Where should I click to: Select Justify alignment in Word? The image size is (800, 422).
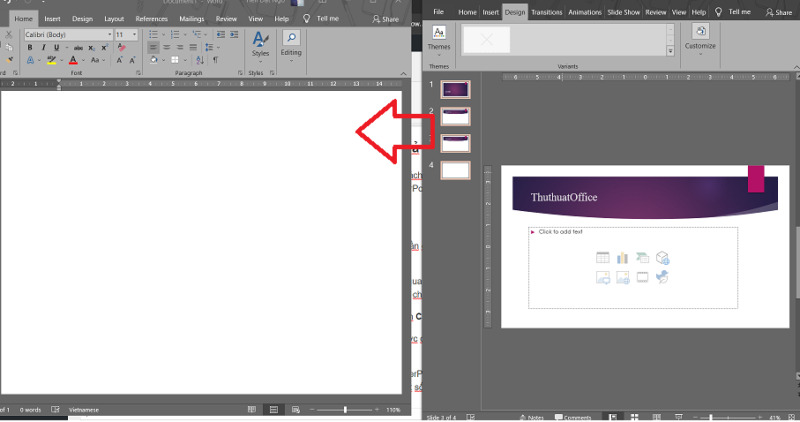pyautogui.click(x=193, y=47)
